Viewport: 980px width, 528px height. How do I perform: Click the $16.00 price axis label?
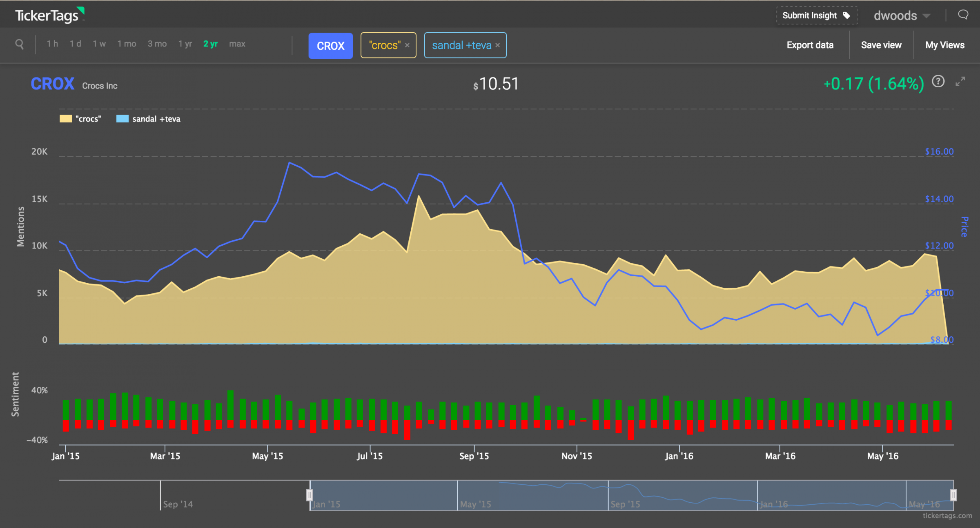click(939, 152)
